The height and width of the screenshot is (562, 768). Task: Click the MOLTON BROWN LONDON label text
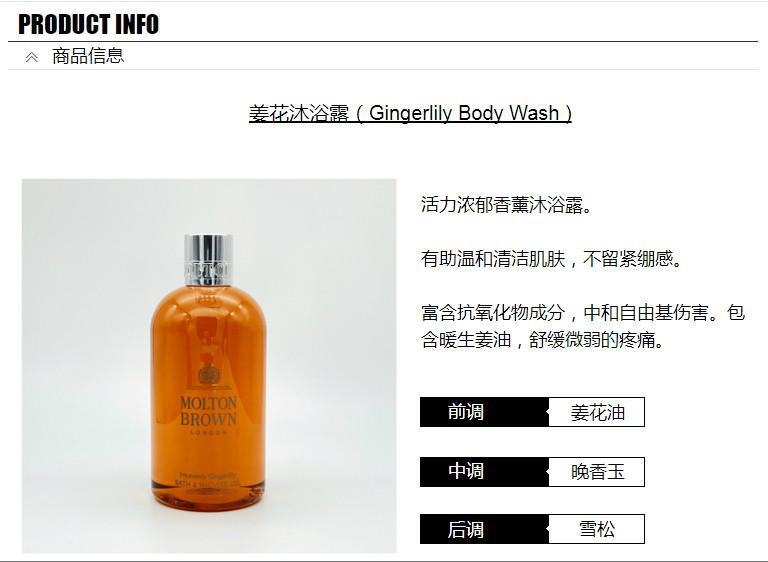coord(209,415)
